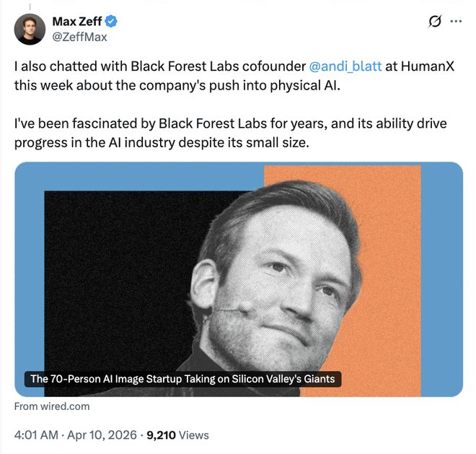Open the @ZeffMax handle link

79,36
